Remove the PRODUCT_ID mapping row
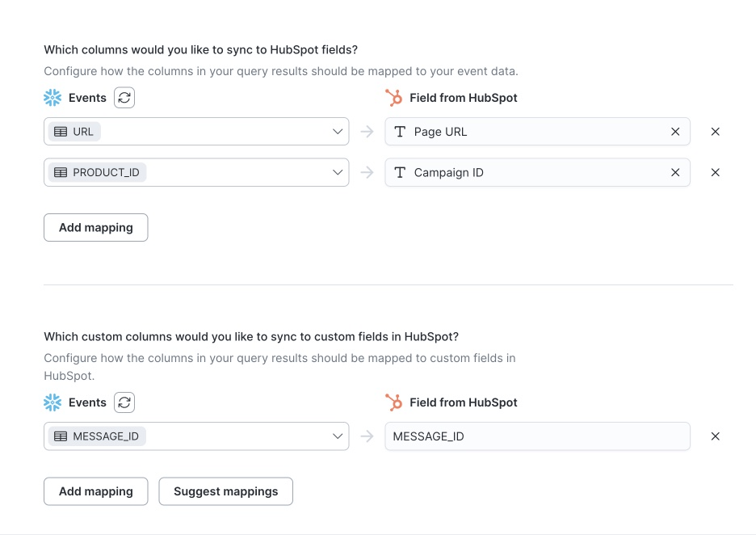Viewport: 756px width, 535px height. click(x=715, y=172)
